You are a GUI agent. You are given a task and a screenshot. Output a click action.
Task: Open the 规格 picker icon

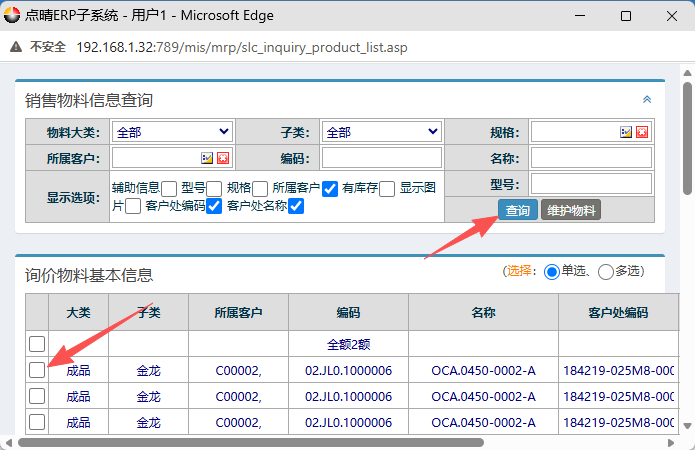tap(626, 132)
